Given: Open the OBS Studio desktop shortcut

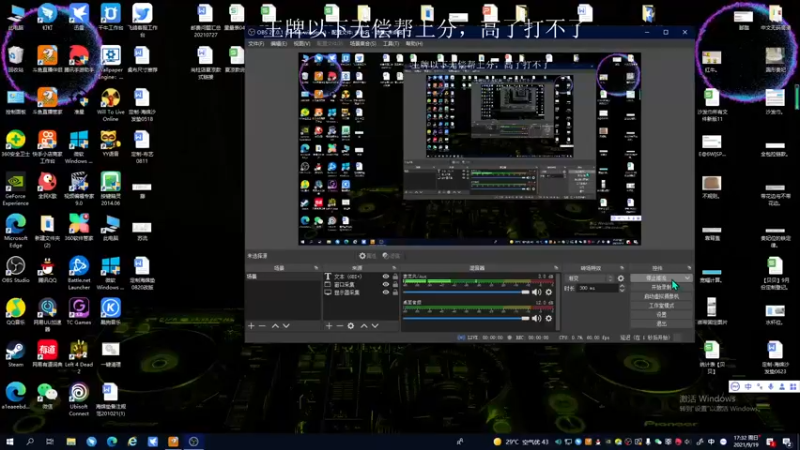Looking at the screenshot, I should [x=15, y=269].
